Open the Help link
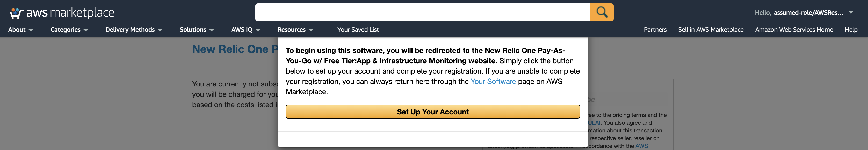 [851, 30]
